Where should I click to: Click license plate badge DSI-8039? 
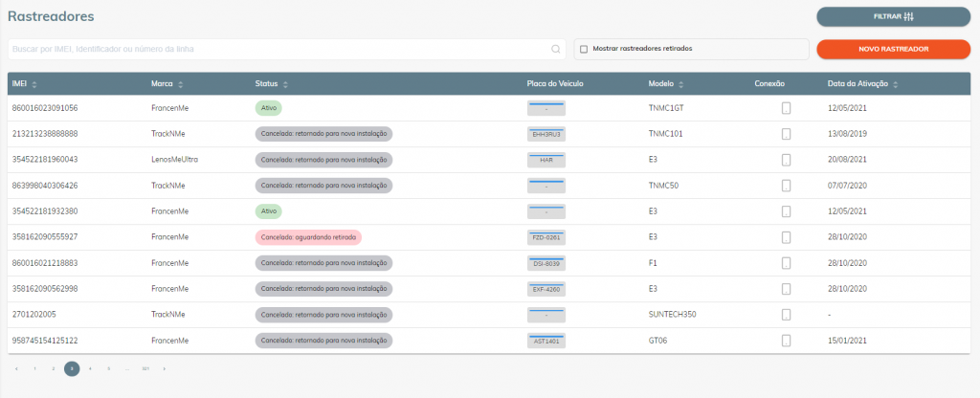tap(546, 263)
